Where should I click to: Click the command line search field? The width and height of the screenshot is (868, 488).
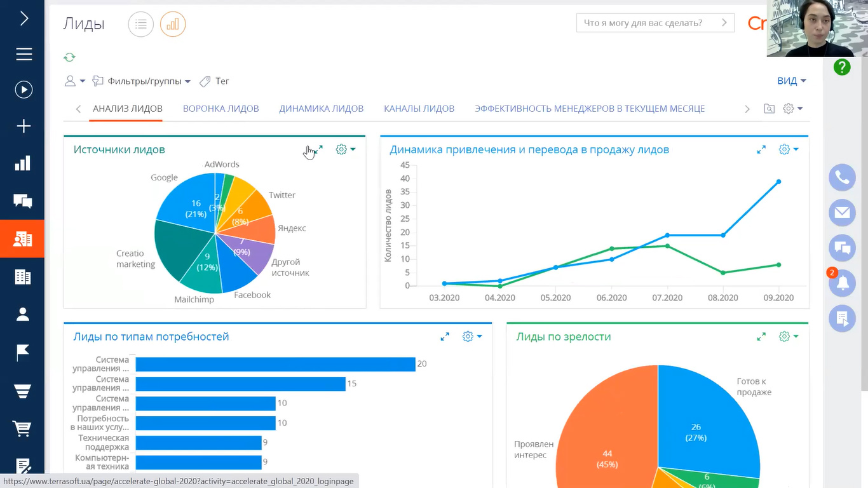coord(655,23)
